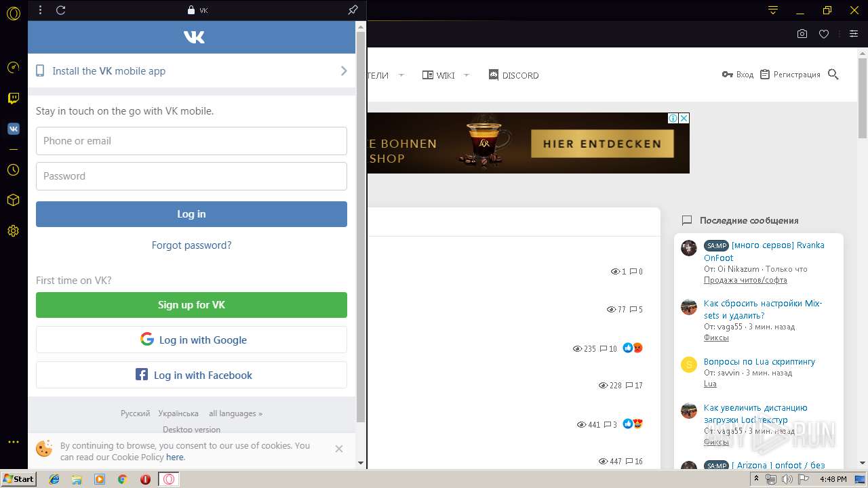Open the Lua category link

(x=710, y=384)
